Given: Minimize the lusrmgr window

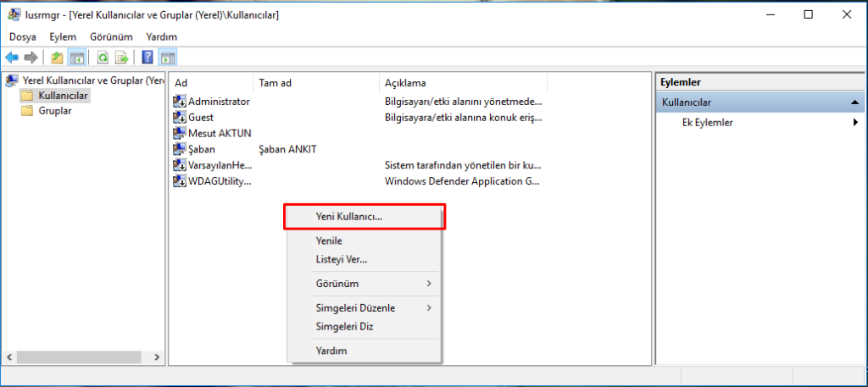Looking at the screenshot, I should click(x=770, y=15).
